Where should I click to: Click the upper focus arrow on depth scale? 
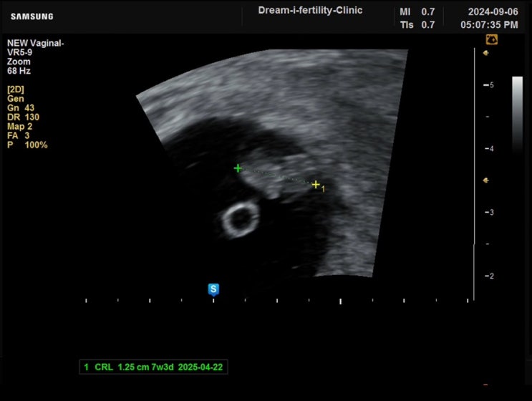pyautogui.click(x=486, y=53)
